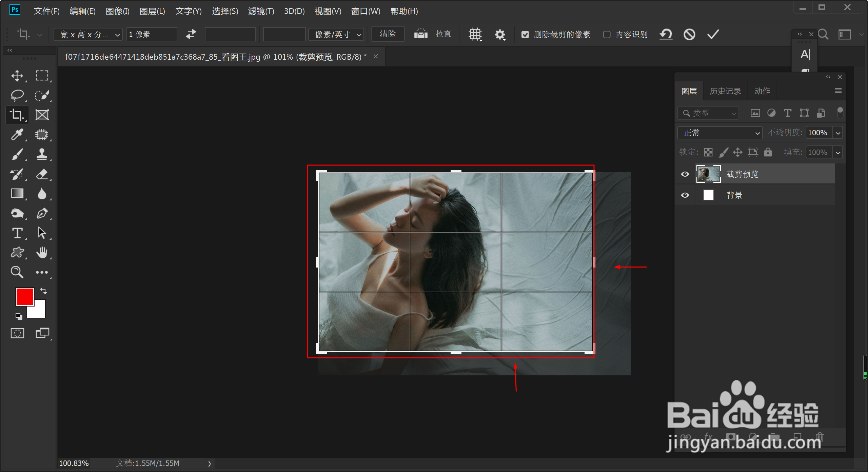Select the Clone Stamp tool
This screenshot has width=868, height=472.
point(42,154)
